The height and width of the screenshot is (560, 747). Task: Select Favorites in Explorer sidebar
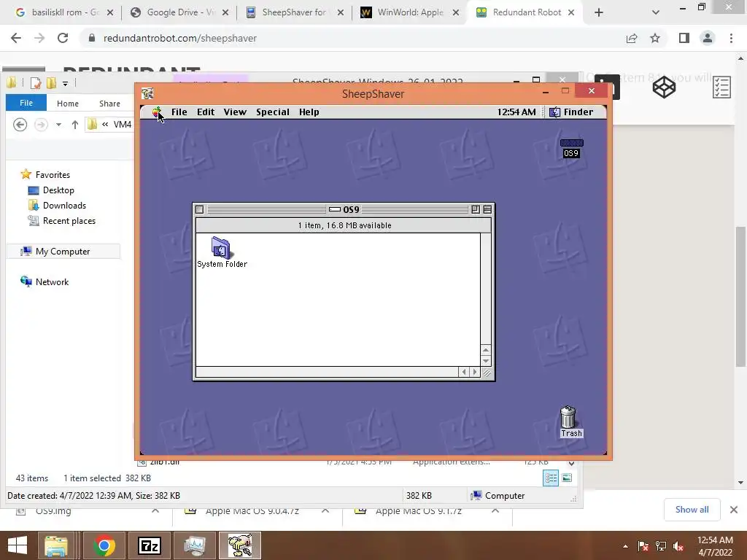click(x=53, y=175)
